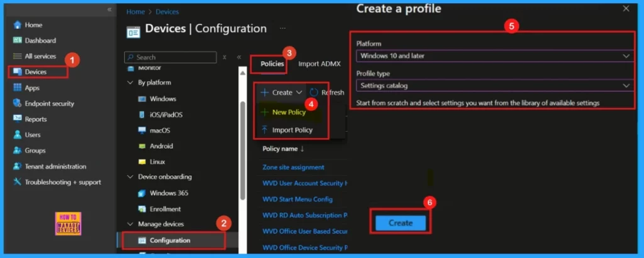Expand the Create dropdown chevron
Viewport: 644px width, 258px height.
299,93
